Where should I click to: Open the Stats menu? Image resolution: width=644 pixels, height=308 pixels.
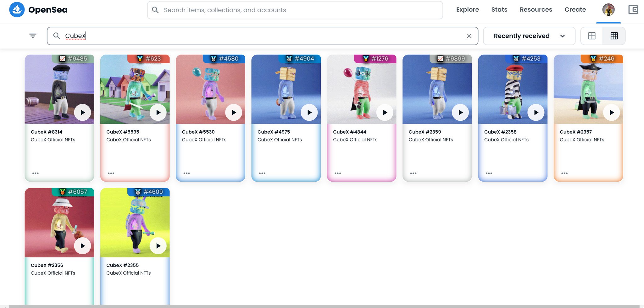[499, 9]
